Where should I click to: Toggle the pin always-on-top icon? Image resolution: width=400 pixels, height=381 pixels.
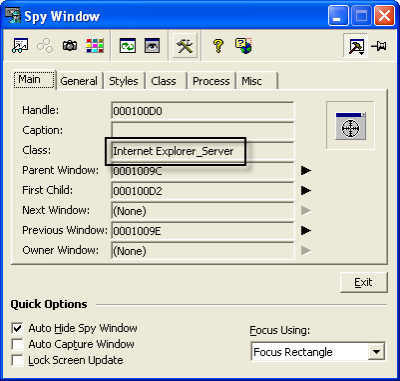click(379, 46)
